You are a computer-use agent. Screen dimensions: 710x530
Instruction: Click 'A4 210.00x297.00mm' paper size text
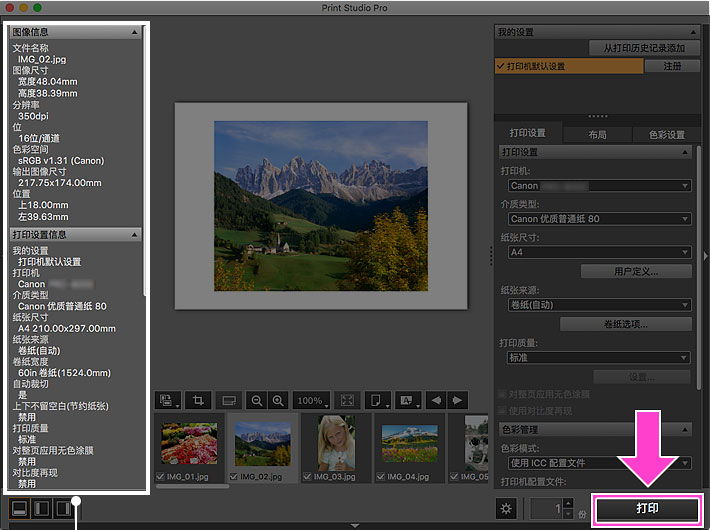pyautogui.click(x=67, y=328)
